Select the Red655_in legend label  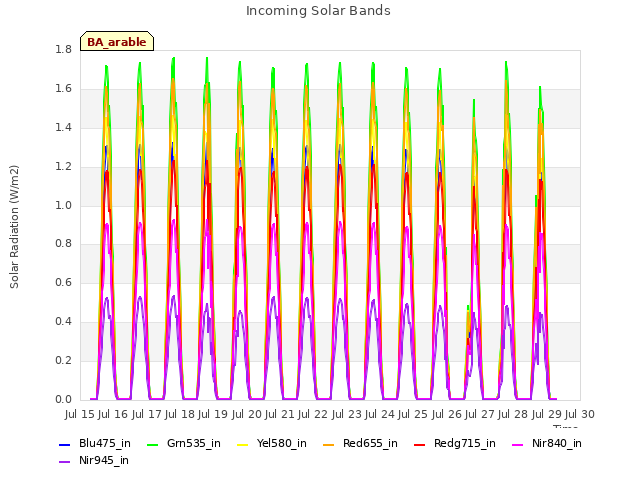370,443
